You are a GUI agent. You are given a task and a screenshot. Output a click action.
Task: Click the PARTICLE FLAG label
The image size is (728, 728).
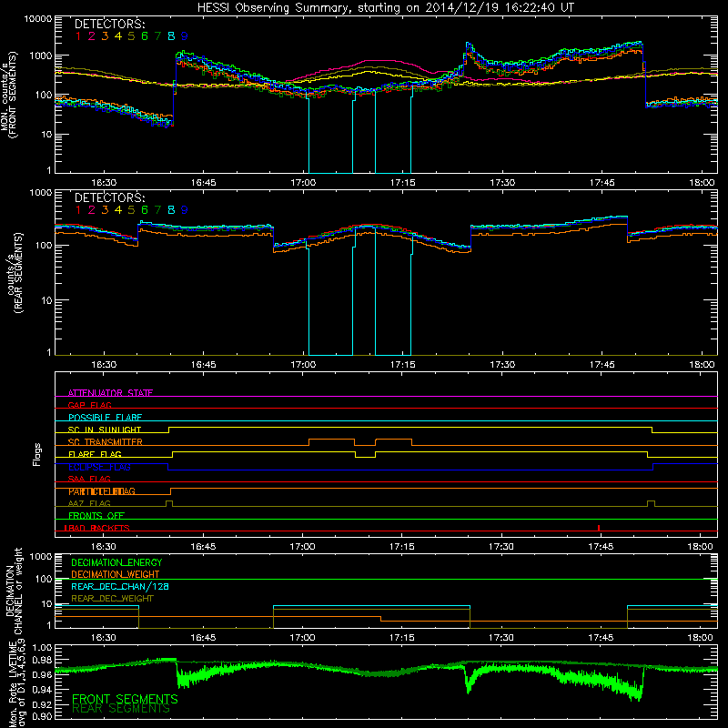pyautogui.click(x=102, y=491)
